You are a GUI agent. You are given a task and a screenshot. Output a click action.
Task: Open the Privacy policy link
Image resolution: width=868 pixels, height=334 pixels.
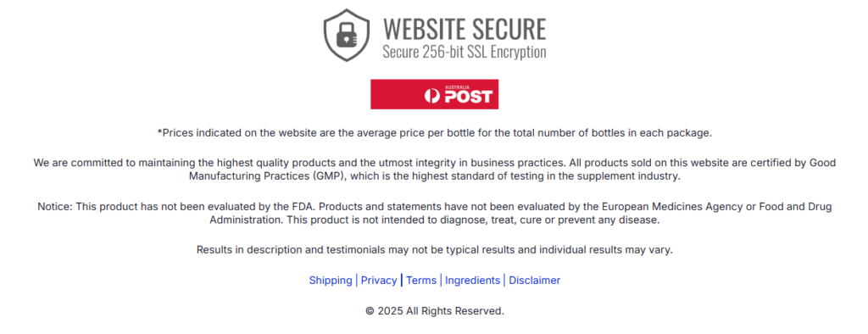(379, 281)
